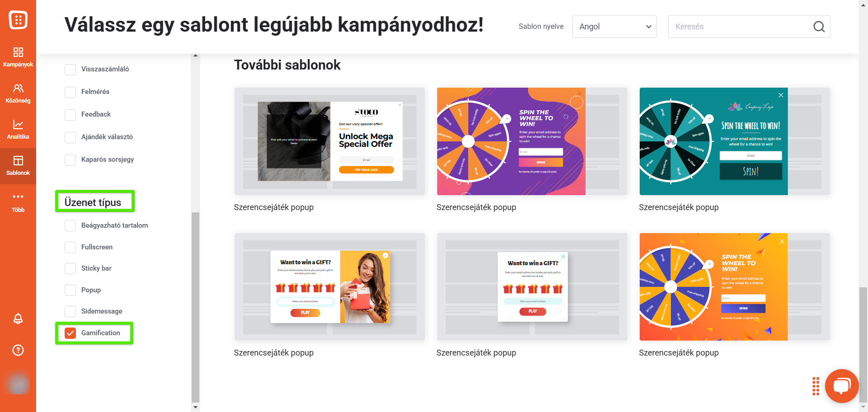Viewport: 868px width, 412px height.
Task: Open the Közönség audience icon
Action: tap(18, 88)
